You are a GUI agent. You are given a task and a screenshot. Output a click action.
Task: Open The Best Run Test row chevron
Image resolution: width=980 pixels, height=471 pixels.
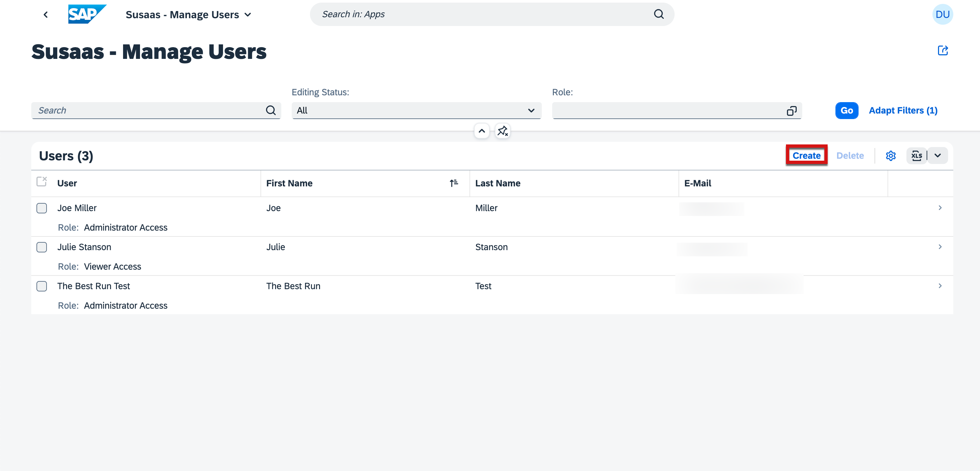(x=940, y=286)
